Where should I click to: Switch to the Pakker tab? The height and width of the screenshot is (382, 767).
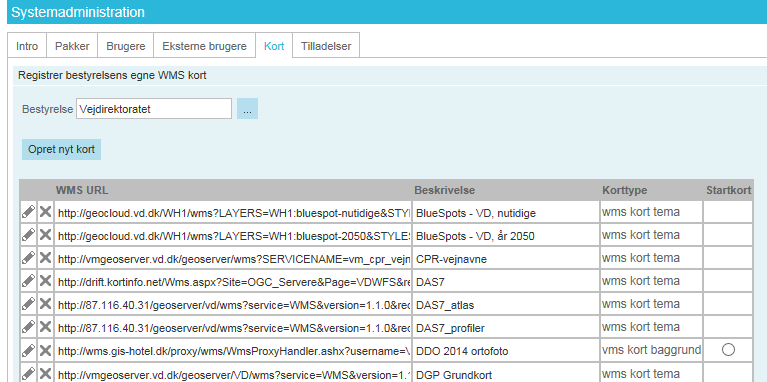(72, 46)
